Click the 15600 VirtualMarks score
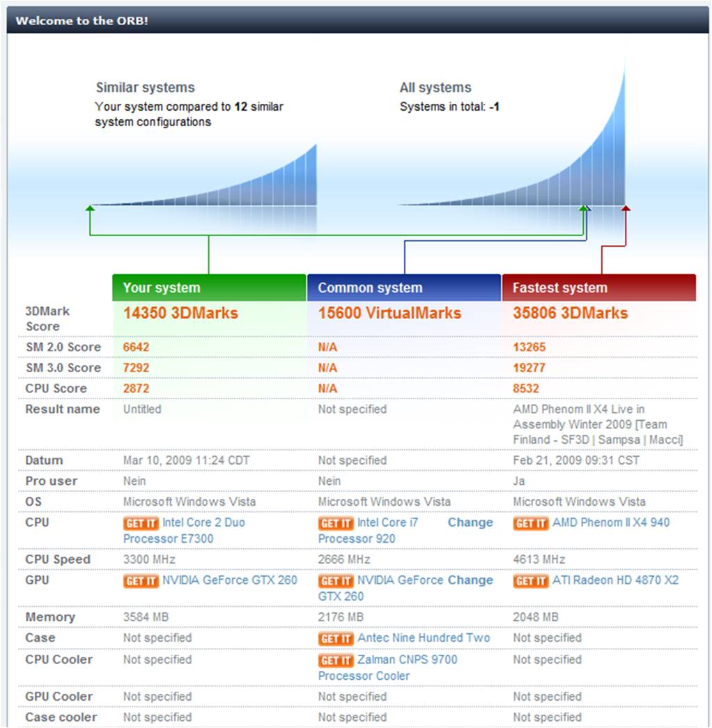Viewport: 712px width, 728px height. [x=389, y=313]
